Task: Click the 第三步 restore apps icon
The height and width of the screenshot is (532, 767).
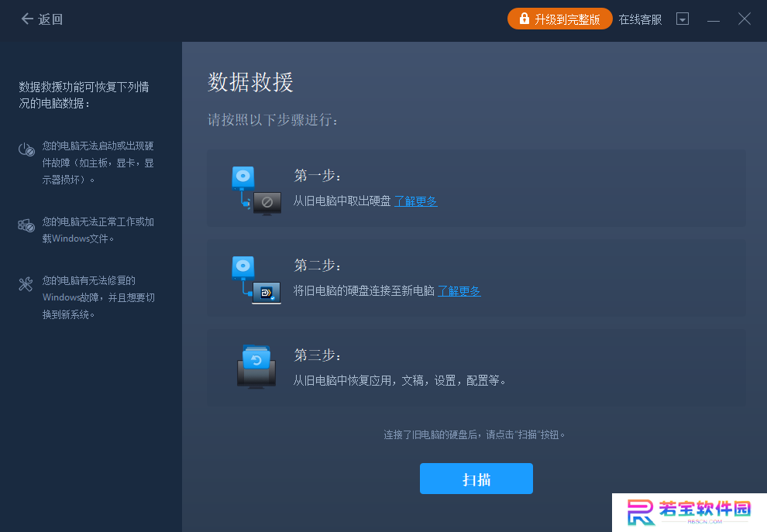Action: click(x=256, y=367)
